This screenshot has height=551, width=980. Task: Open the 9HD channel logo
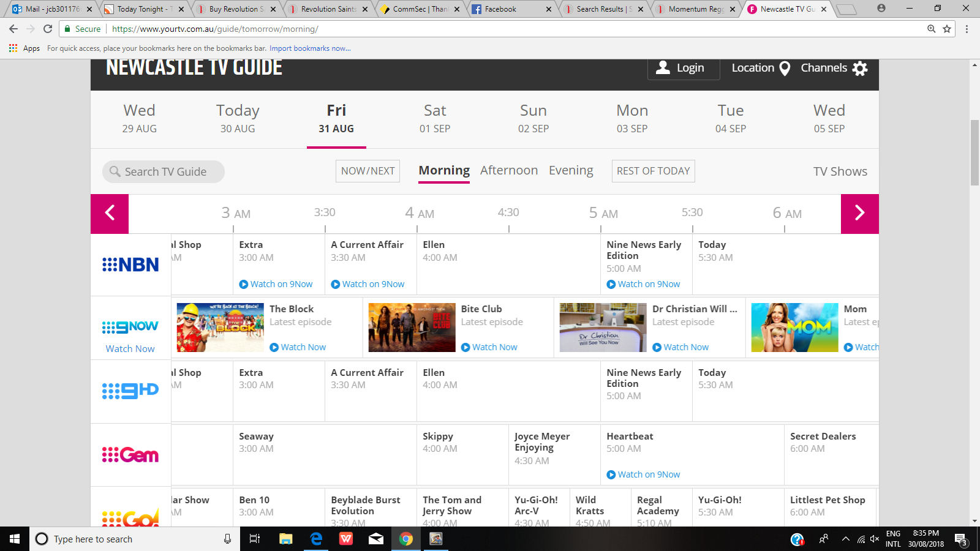[130, 391]
